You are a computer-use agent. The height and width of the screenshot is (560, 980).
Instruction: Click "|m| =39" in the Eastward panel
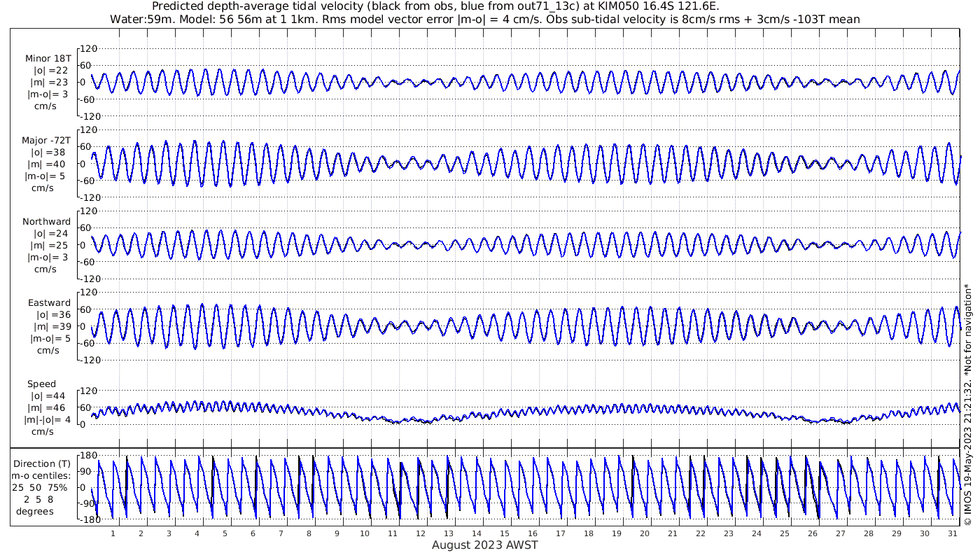pyautogui.click(x=52, y=327)
